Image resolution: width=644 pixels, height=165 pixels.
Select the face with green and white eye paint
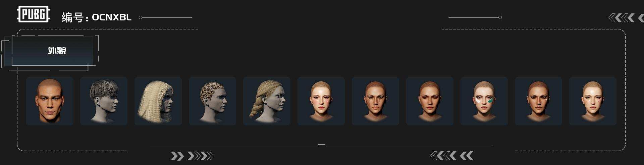[x=484, y=101]
